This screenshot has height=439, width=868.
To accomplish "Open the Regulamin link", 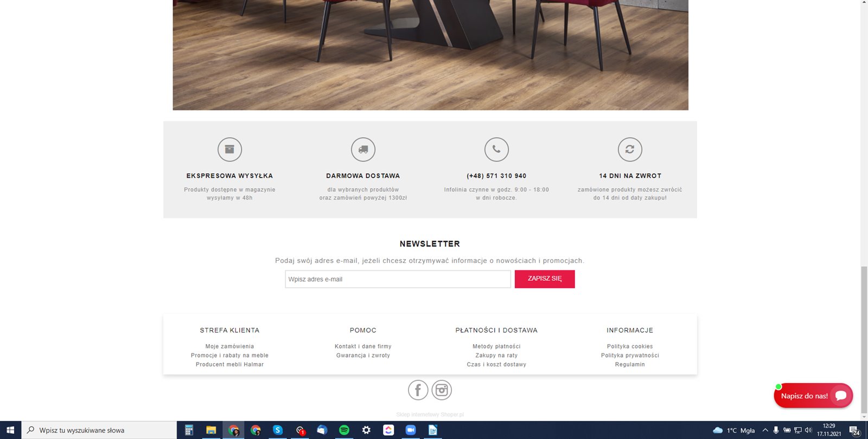I will click(630, 365).
